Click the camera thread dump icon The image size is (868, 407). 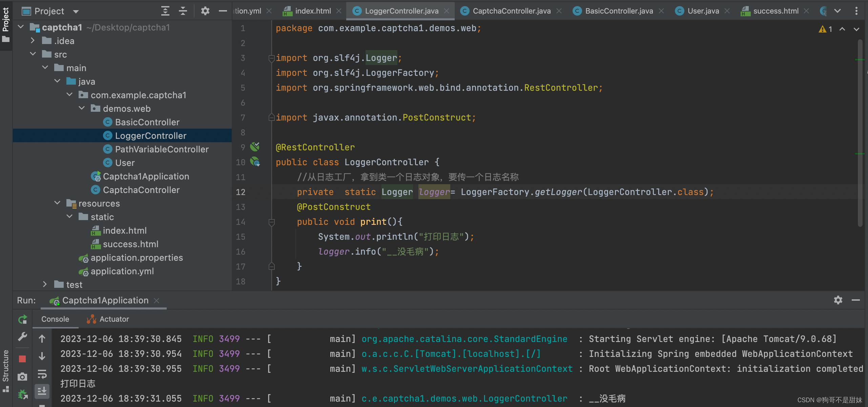click(x=23, y=377)
